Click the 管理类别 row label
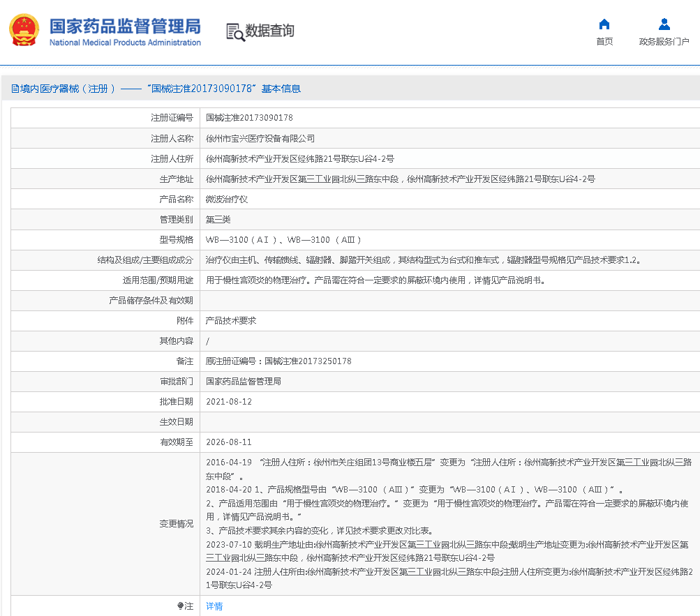Viewport: 700px width, 616px height. [x=177, y=219]
